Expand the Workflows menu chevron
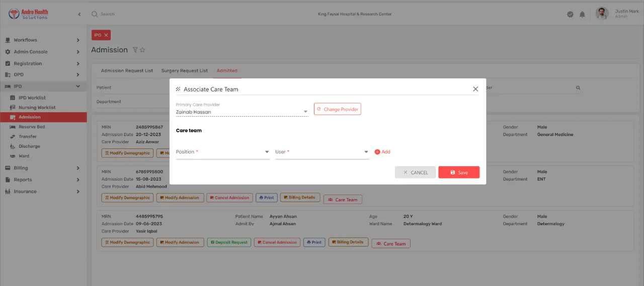Image resolution: width=644 pixels, height=286 pixels. pyautogui.click(x=78, y=40)
